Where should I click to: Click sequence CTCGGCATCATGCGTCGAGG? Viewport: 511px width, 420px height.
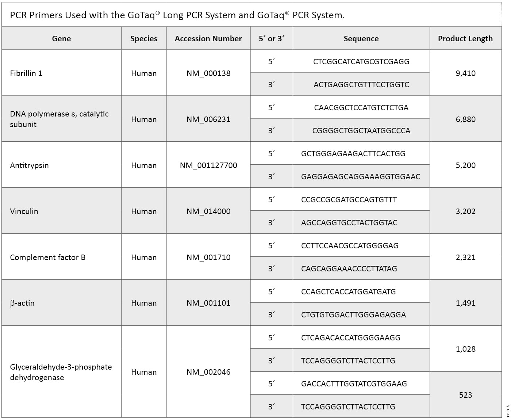361,61
